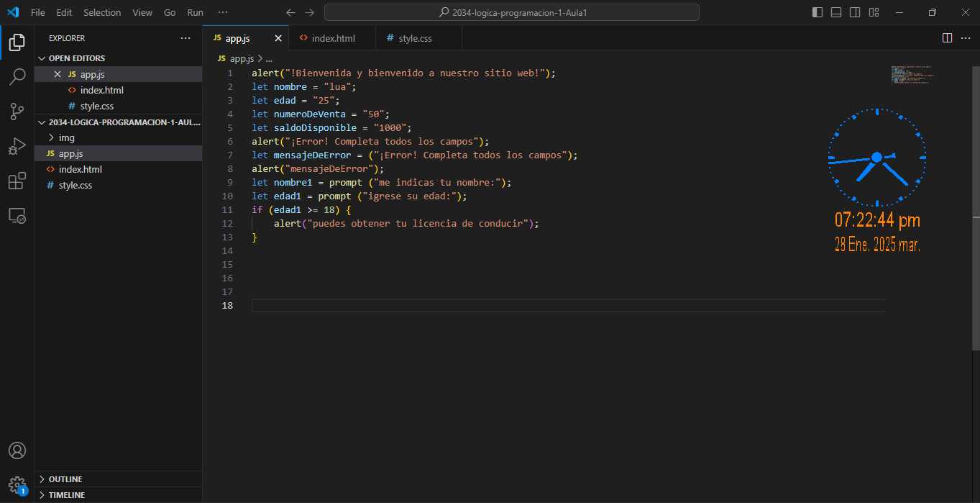980x503 pixels.
Task: Collapse the 2034-LOGICA-PROGRAMACION-1-AUL project folder section
Action: point(118,122)
